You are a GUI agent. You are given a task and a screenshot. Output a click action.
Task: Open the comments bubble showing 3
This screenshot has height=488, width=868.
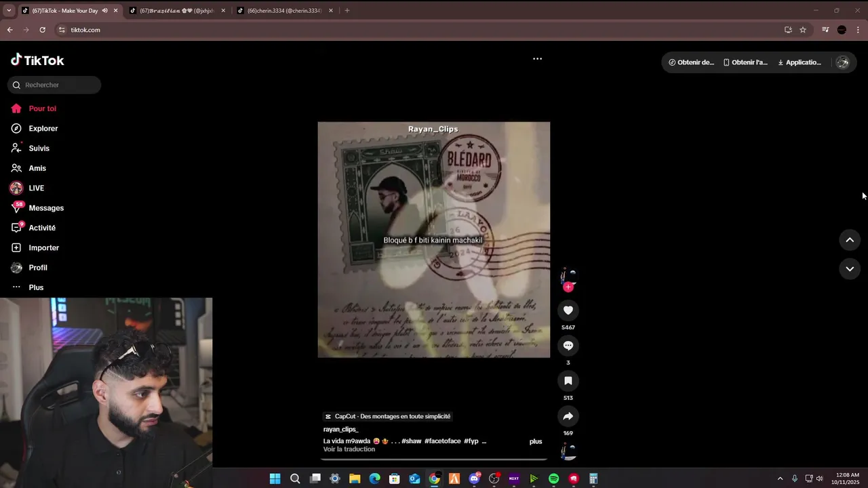point(568,346)
